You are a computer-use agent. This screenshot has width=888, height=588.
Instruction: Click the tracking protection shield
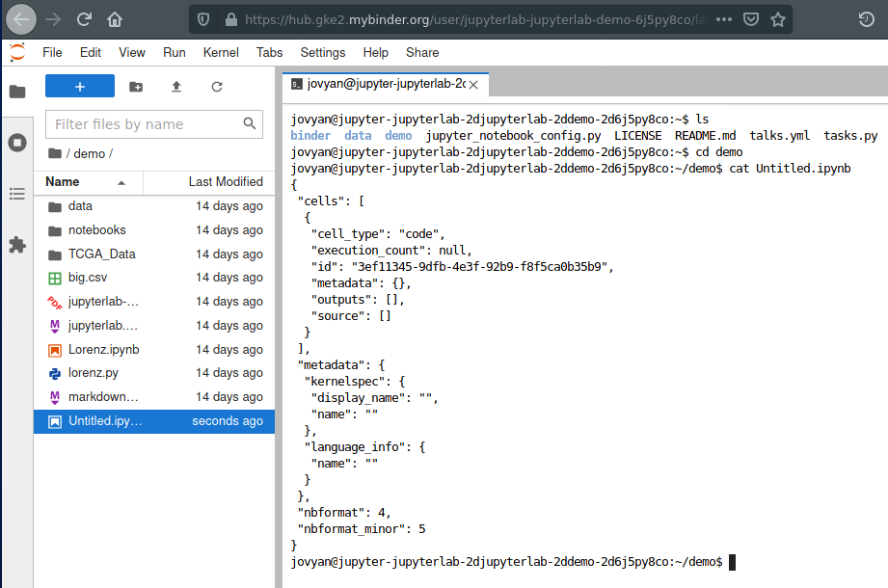[x=203, y=18]
